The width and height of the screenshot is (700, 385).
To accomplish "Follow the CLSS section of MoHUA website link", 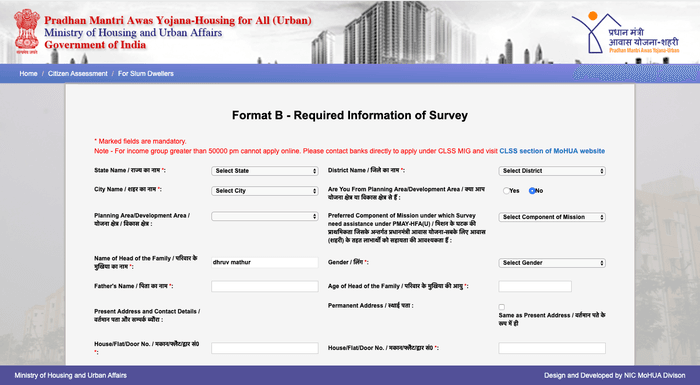I will [552, 151].
